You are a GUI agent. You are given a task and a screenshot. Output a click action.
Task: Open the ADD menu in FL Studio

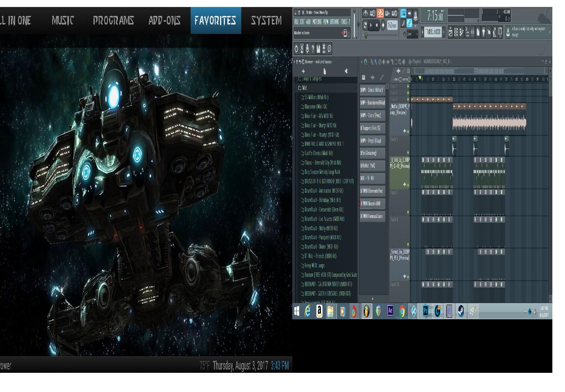pos(308,22)
